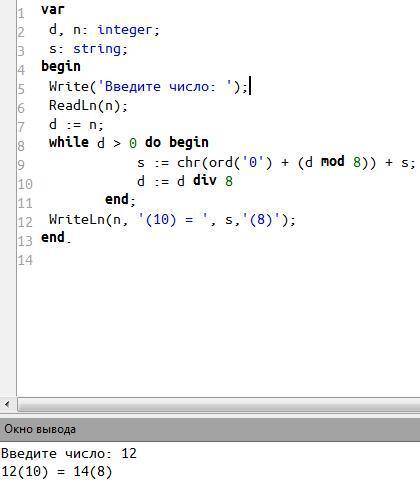Click the 'while' keyword on line 8
Viewport: 420px width, 487px height.
point(69,143)
